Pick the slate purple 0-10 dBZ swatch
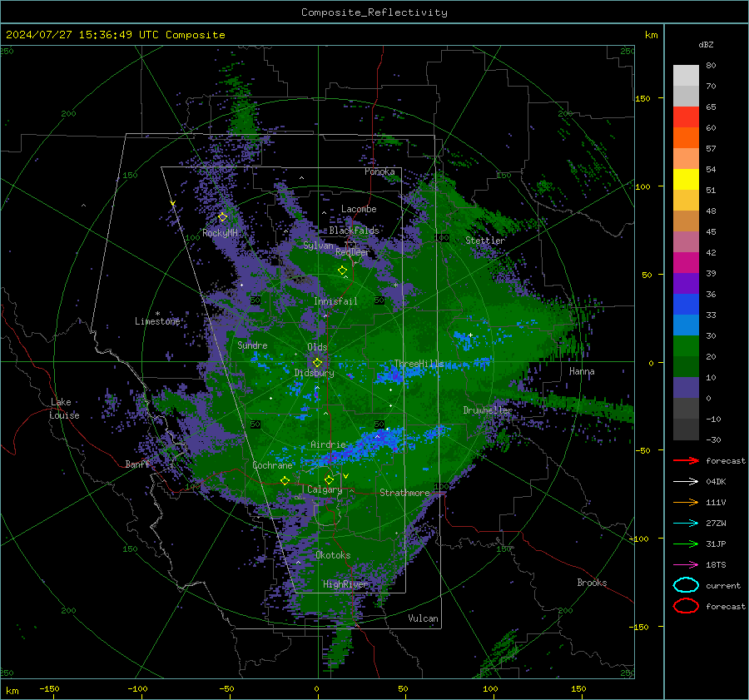 coord(686,387)
